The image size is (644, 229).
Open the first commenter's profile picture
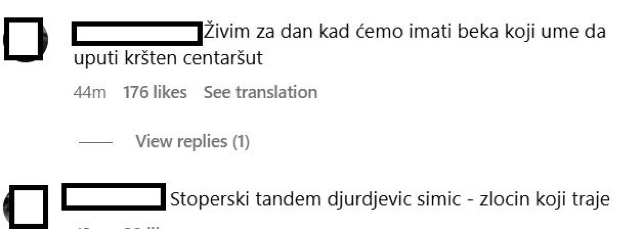point(24,40)
